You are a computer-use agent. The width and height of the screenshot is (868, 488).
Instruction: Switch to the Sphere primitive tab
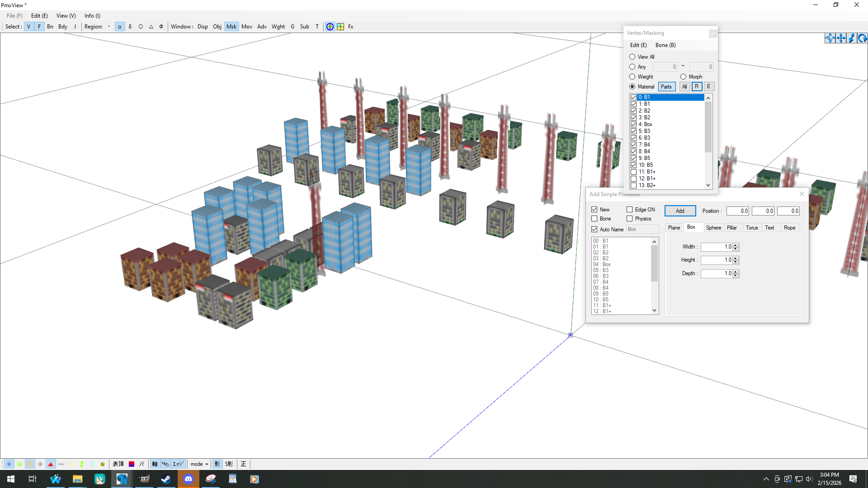713,228
